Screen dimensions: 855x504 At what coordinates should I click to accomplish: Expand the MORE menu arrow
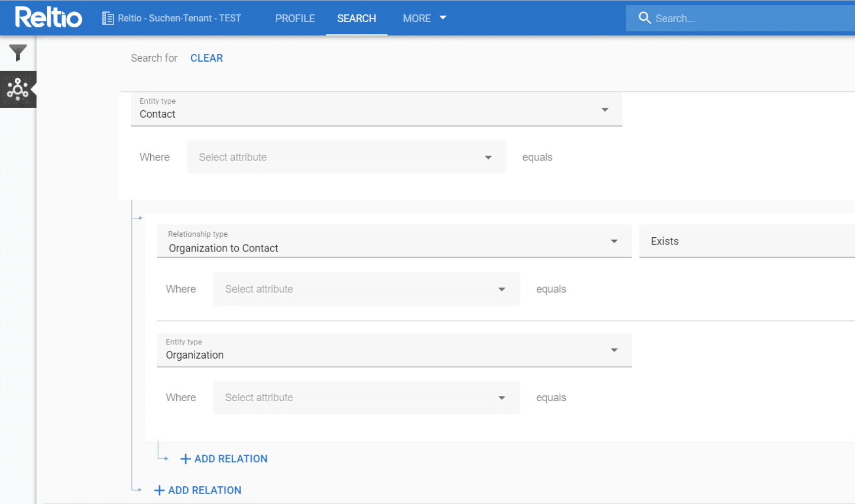point(443,18)
